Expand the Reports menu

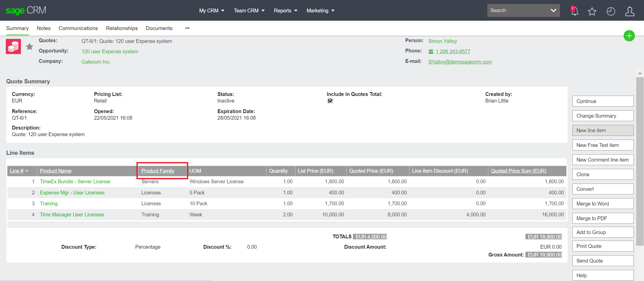[285, 11]
